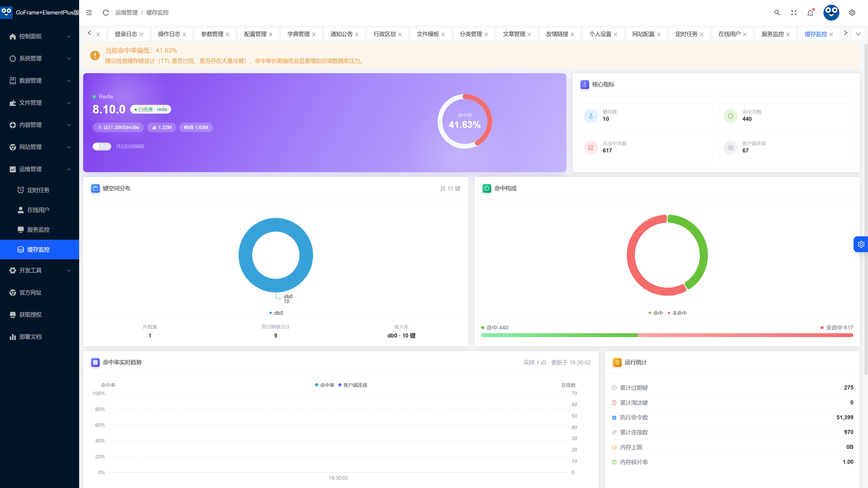
Task: Click the refresh page icon in the header
Action: pos(106,12)
